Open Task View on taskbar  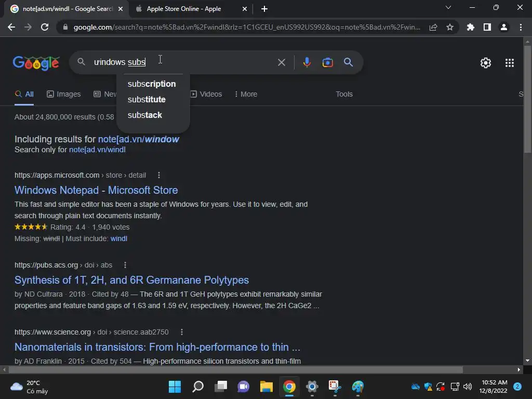pyautogui.click(x=220, y=387)
